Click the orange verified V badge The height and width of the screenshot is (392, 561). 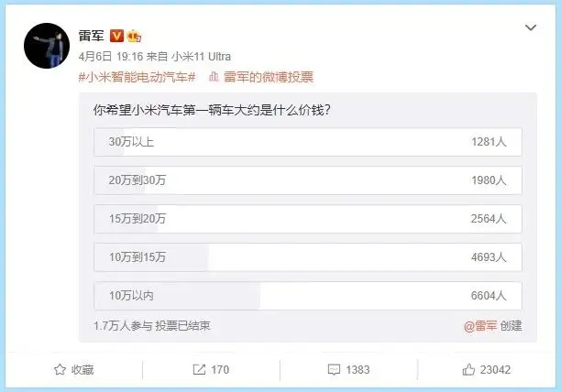pyautogui.click(x=116, y=36)
